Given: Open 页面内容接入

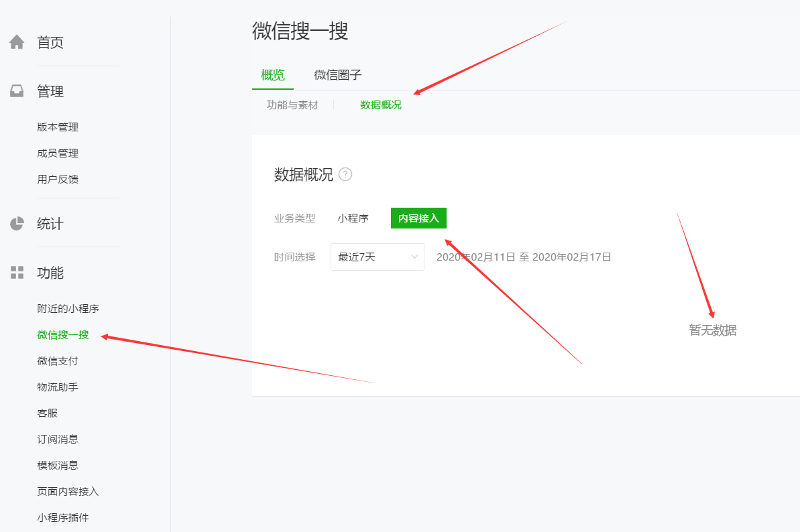Looking at the screenshot, I should coord(68,492).
